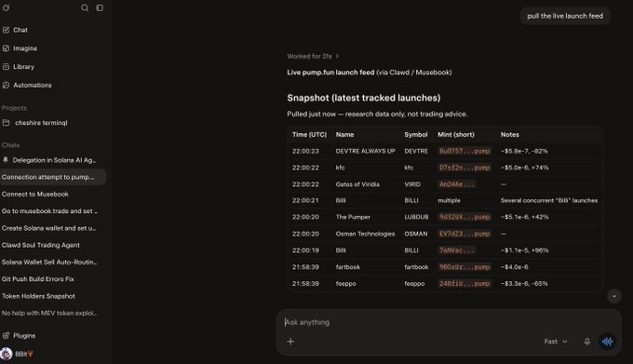The height and width of the screenshot is (364, 633).
Task: Click the Symbol column header
Action: [416, 134]
